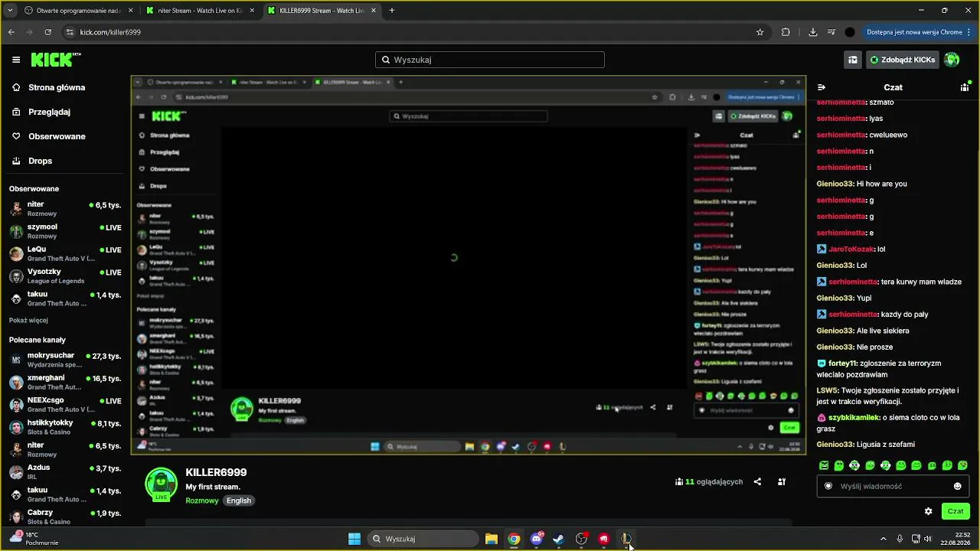Open szymool channel in the sidebar
The width and height of the screenshot is (980, 551).
tap(65, 231)
